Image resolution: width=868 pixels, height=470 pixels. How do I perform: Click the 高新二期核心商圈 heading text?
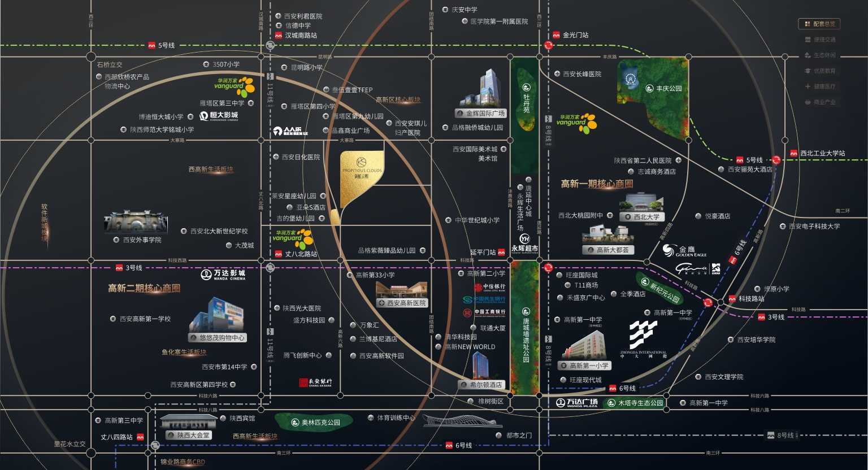144,288
